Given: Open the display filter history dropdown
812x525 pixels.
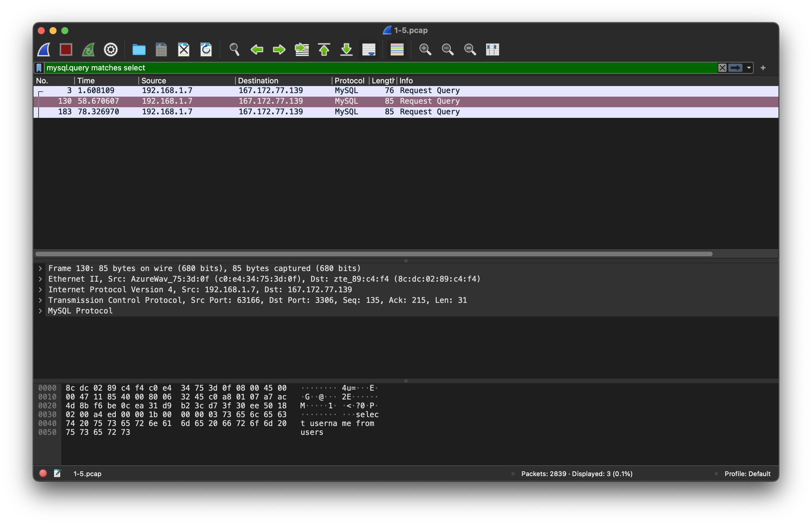Looking at the screenshot, I should point(749,68).
